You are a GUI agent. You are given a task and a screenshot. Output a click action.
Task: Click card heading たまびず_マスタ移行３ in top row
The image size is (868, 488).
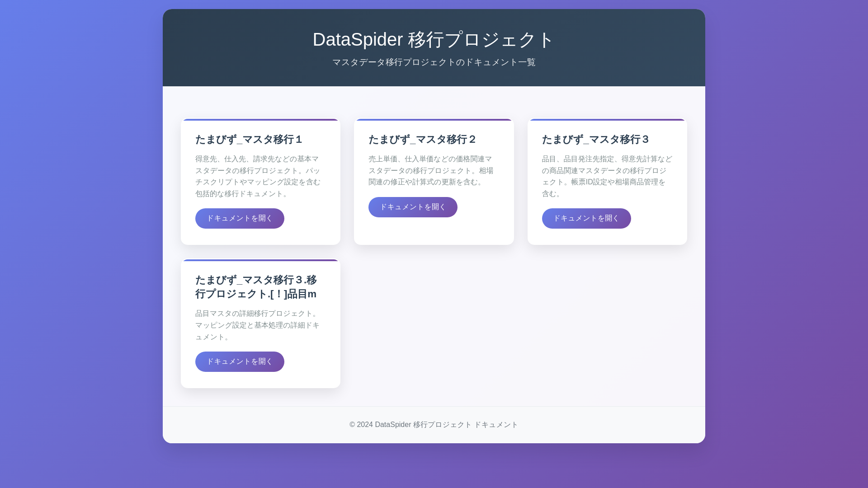[x=595, y=139]
